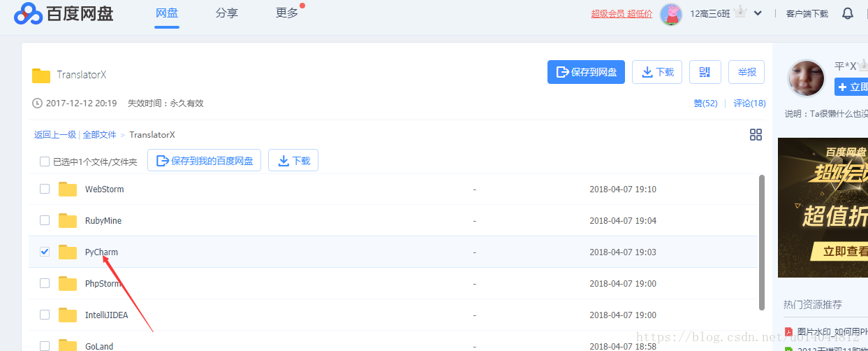Toggle the IntelliJIDEA row checkbox
The width and height of the screenshot is (868, 351).
(45, 315)
